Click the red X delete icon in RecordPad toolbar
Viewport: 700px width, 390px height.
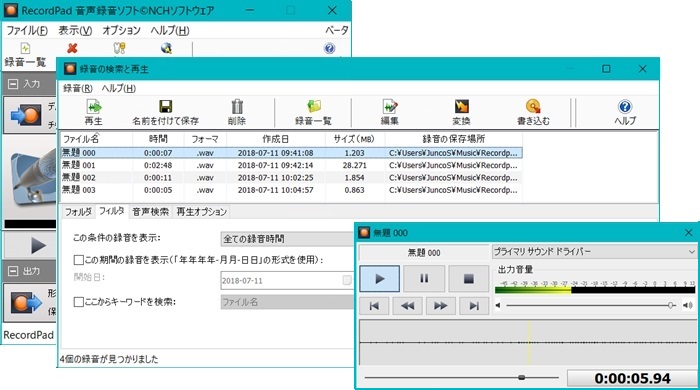coord(72,48)
